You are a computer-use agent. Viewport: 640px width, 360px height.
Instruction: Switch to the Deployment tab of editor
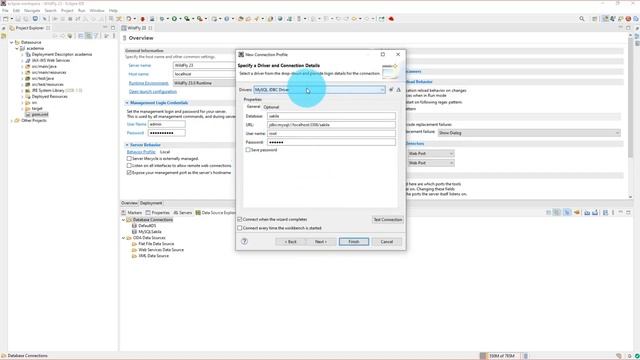click(x=151, y=203)
